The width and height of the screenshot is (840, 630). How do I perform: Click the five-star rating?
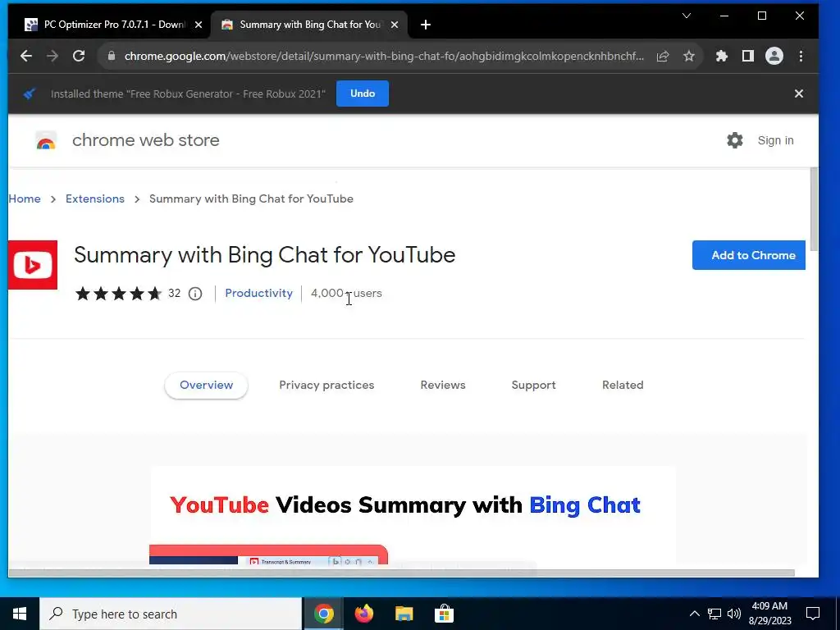point(118,294)
